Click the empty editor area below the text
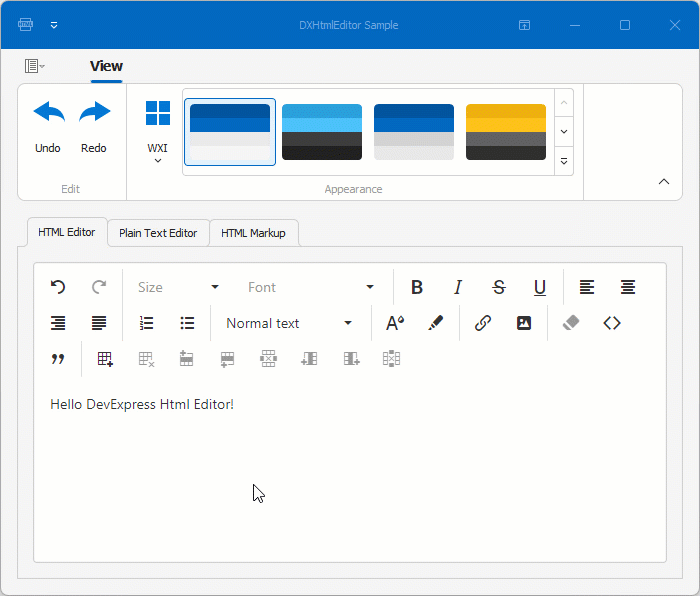Image resolution: width=700 pixels, height=596 pixels. [350, 487]
